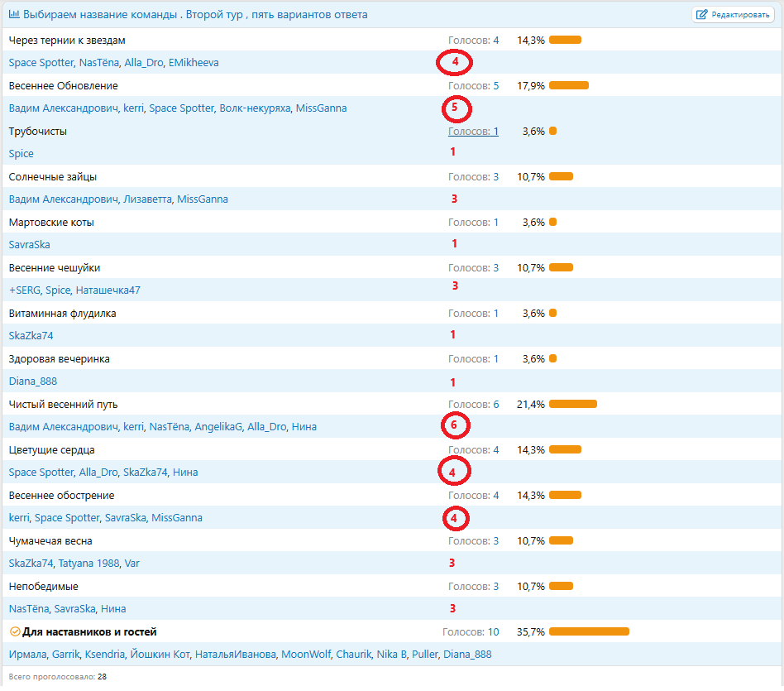This screenshot has width=784, height=691.
Task: Click NasTёna under Непобедимые
Action: [28, 609]
